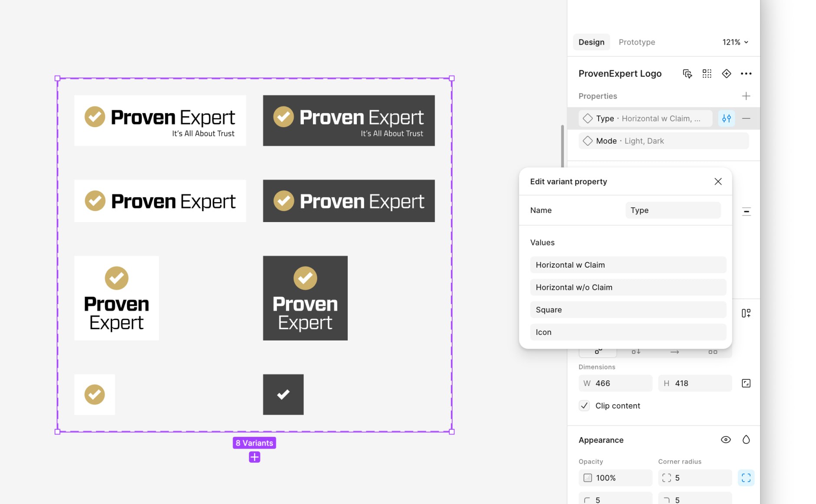Click the vertical alignment icon right of the popup
The height and width of the screenshot is (504, 816).
747,212
